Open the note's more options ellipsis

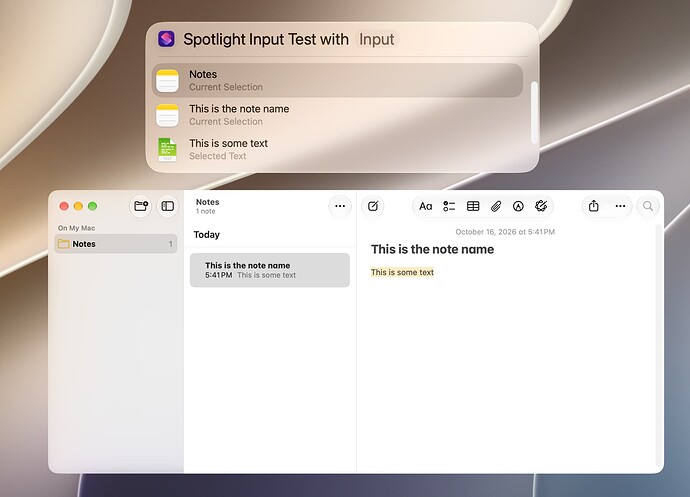620,206
